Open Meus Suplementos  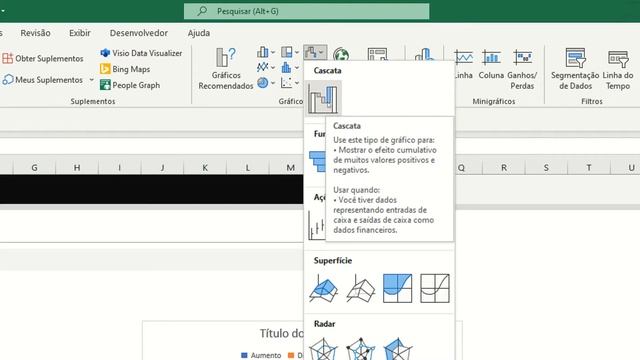click(43, 80)
